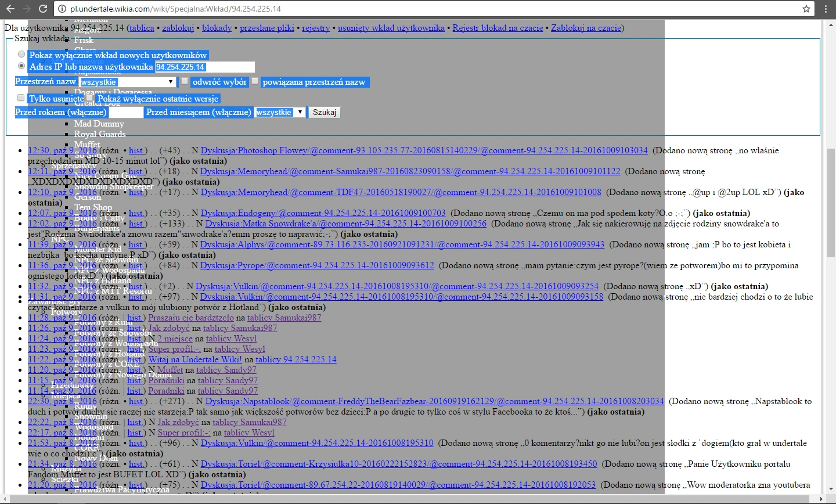Enable 'Pokaż wyłącznie ostatnie wersje' checkbox
The image size is (836, 504).
tap(89, 98)
